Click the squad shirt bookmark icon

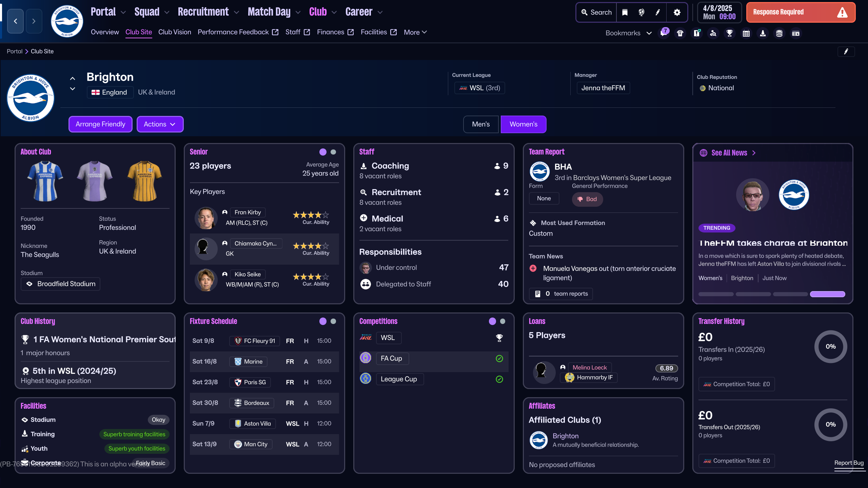(680, 33)
